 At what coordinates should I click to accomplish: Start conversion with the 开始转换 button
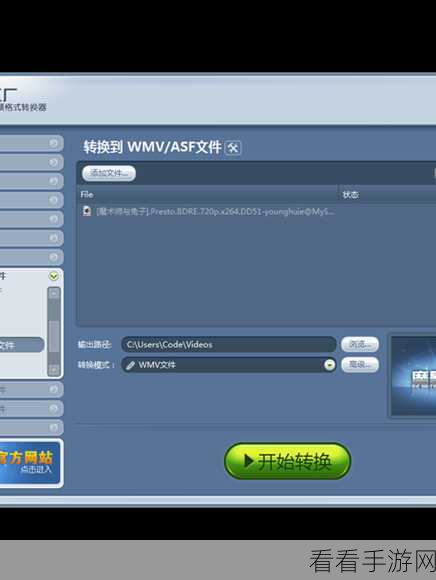coord(287,461)
